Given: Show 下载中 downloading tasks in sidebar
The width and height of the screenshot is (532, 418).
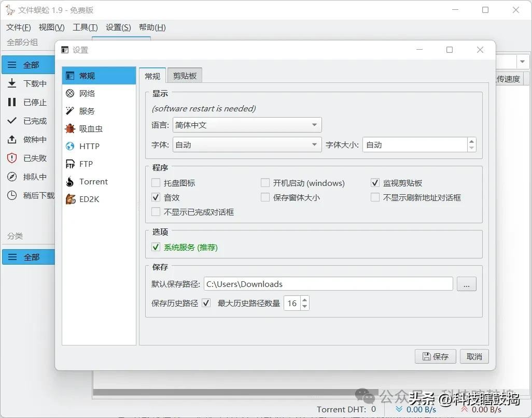Looking at the screenshot, I should (x=34, y=83).
